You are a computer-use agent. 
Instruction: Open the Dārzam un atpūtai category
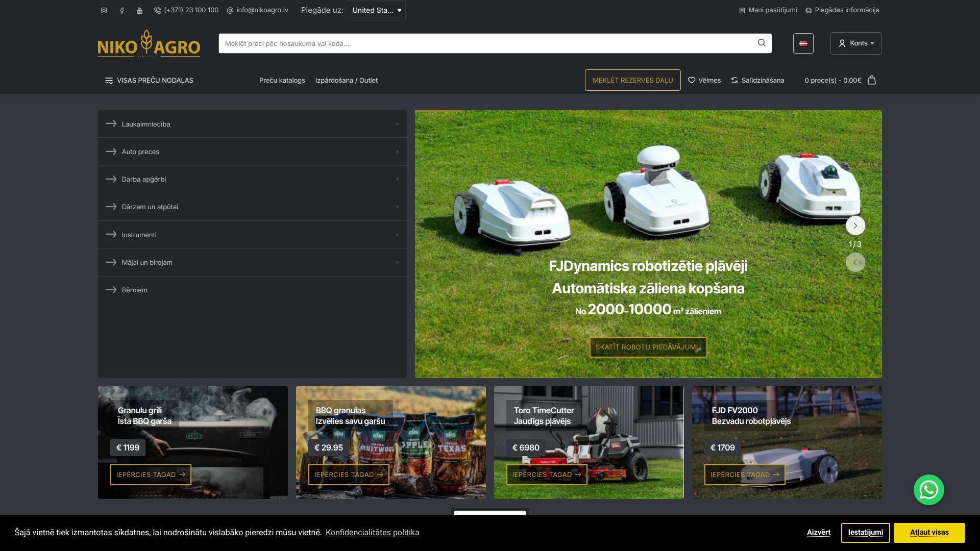click(x=252, y=207)
